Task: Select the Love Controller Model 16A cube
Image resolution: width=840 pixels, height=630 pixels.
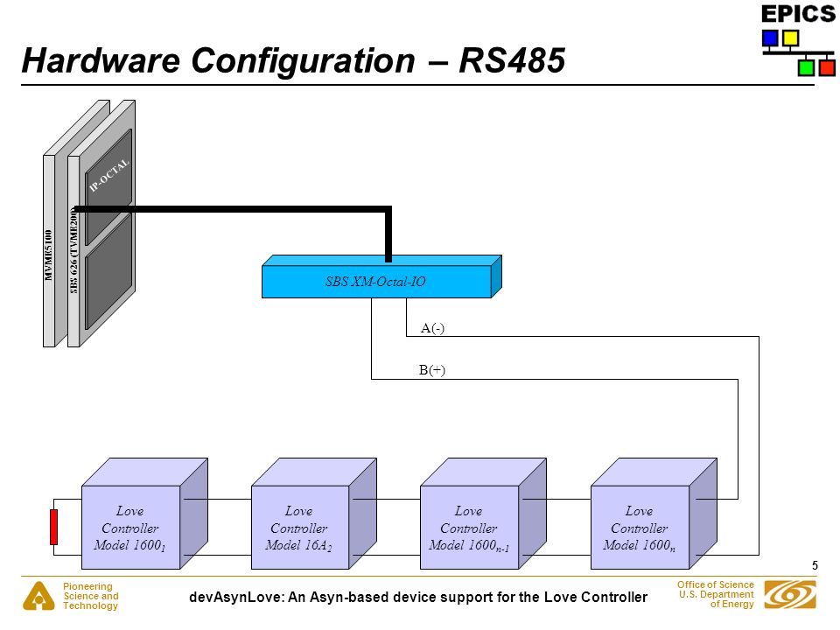Action: point(314,514)
